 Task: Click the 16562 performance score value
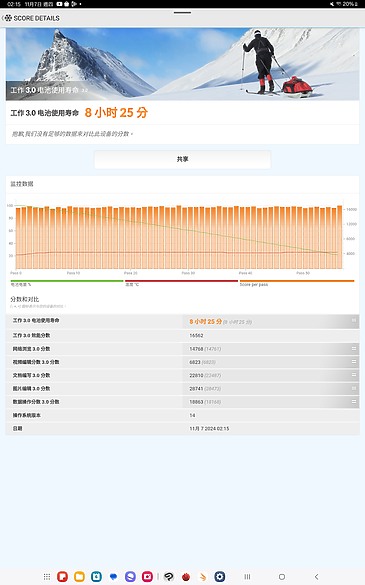(x=196, y=335)
